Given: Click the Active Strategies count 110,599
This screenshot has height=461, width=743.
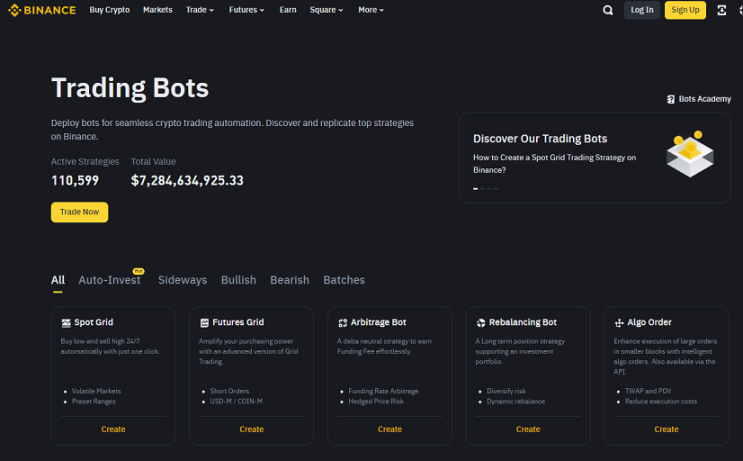Looking at the screenshot, I should [75, 181].
